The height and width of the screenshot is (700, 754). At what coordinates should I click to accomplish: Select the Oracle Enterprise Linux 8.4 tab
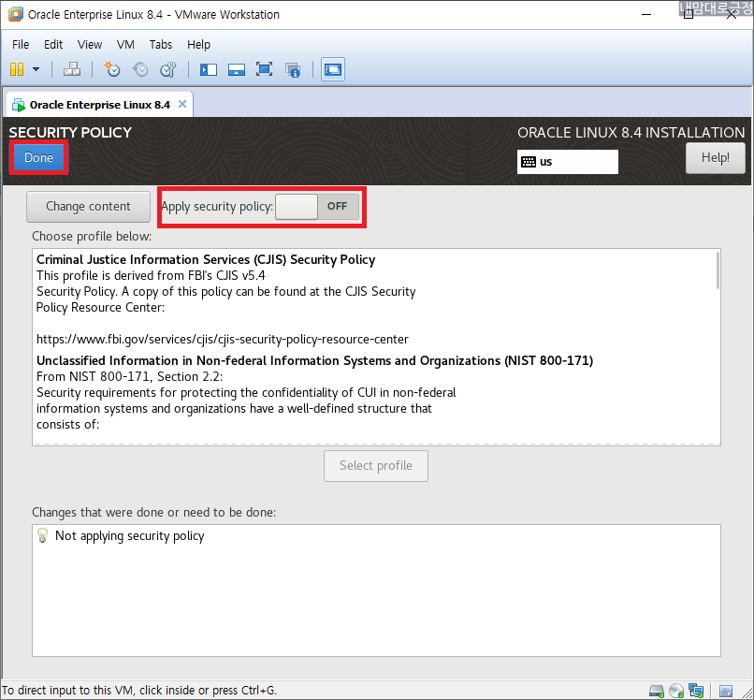99,105
